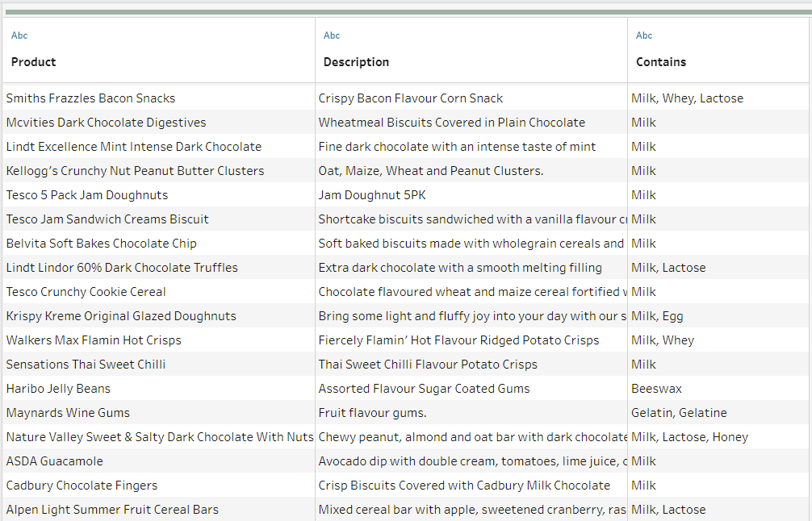Click the Smiths Frazzles Bacon Snacks cell

(x=90, y=98)
